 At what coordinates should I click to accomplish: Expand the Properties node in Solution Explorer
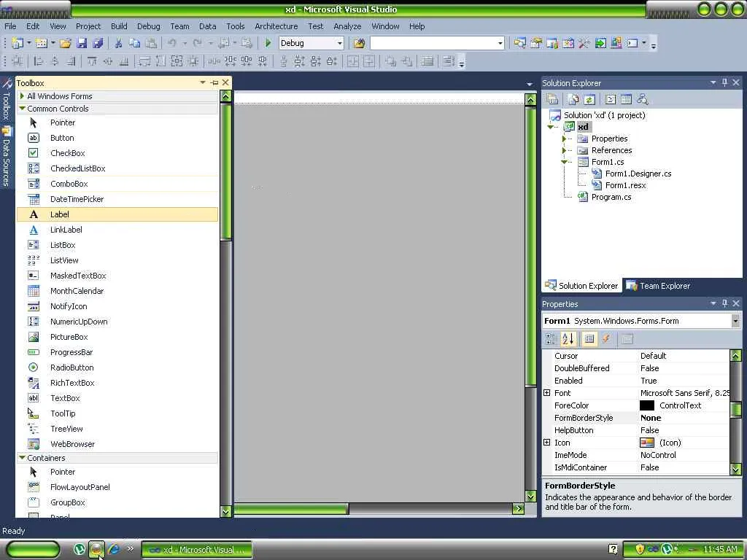[564, 139]
